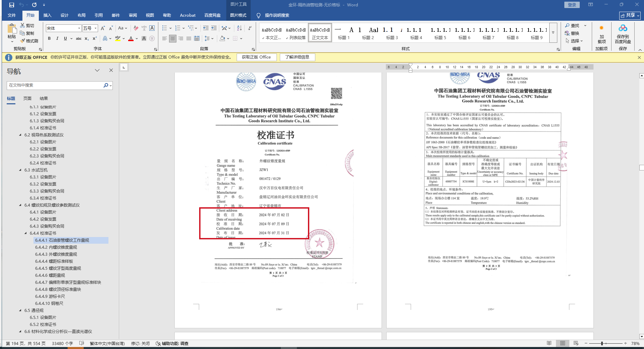This screenshot has width=644, height=349.
Task: Open the line spacing dropdown
Action: (209, 38)
